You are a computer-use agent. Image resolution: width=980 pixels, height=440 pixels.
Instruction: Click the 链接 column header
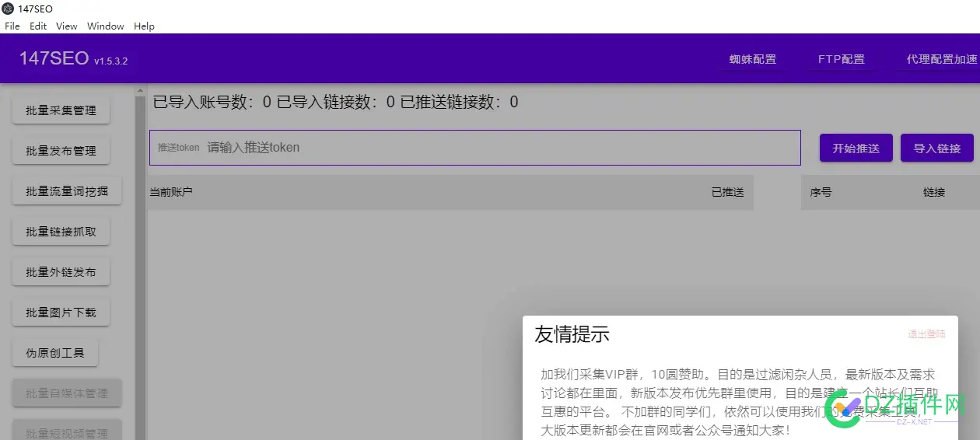(934, 192)
